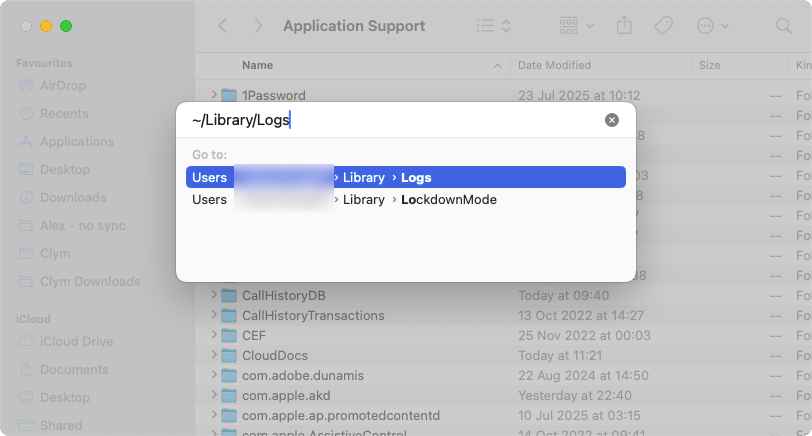This screenshot has width=812, height=436.
Task: Open Shared in the sidebar
Action: (x=61, y=425)
